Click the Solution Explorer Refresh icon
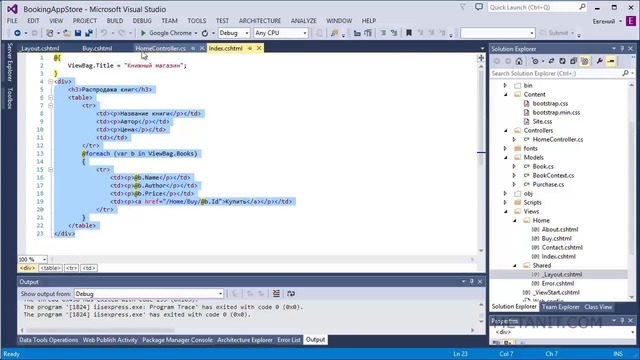Viewport: 640px width, 360px height. (562, 61)
